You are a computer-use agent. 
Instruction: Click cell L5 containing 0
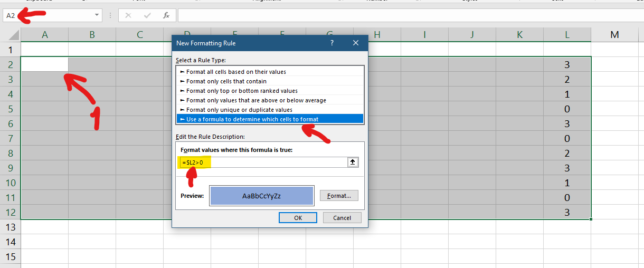click(567, 109)
